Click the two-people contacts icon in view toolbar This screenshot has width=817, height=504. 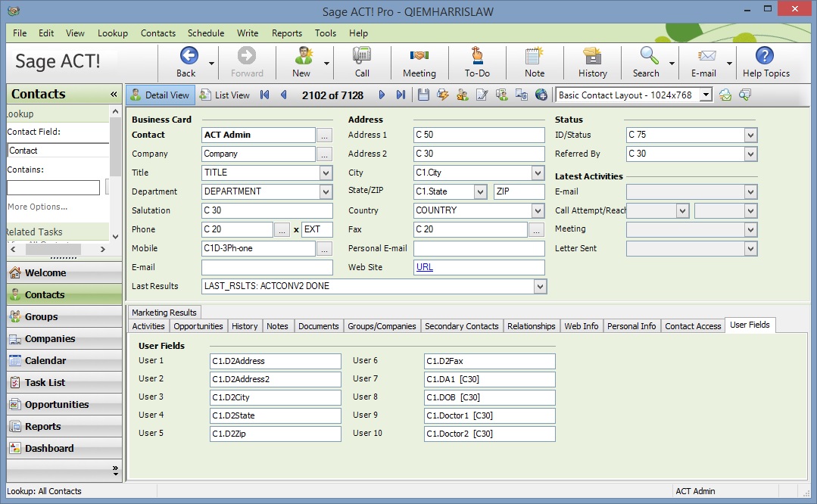[462, 95]
